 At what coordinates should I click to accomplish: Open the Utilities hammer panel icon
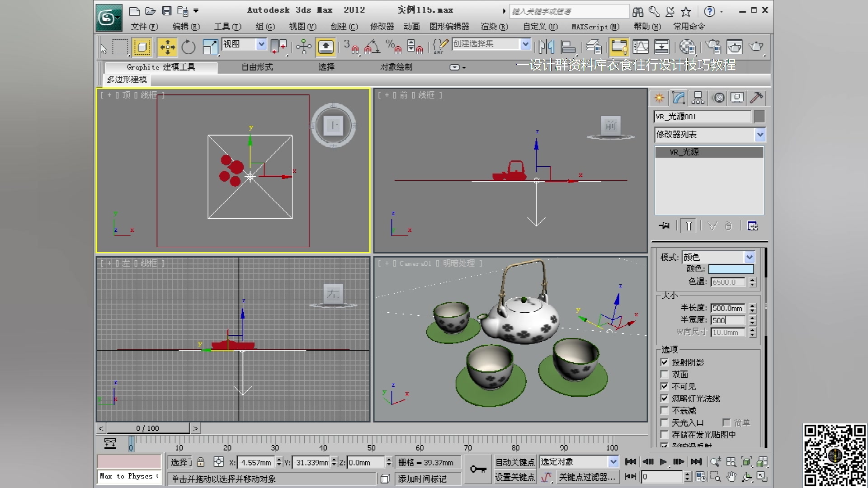coord(756,98)
